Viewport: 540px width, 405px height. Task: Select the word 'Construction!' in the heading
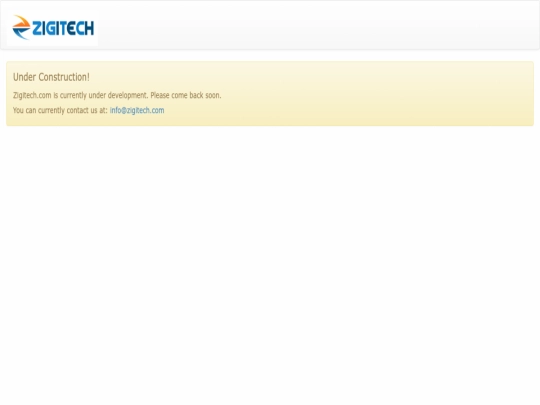click(64, 77)
